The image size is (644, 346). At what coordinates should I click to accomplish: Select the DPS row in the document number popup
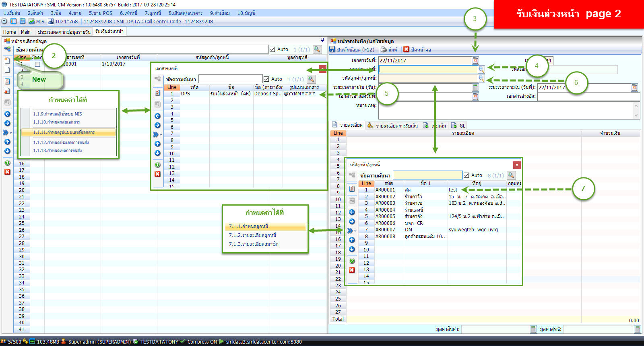pyautogui.click(x=245, y=94)
